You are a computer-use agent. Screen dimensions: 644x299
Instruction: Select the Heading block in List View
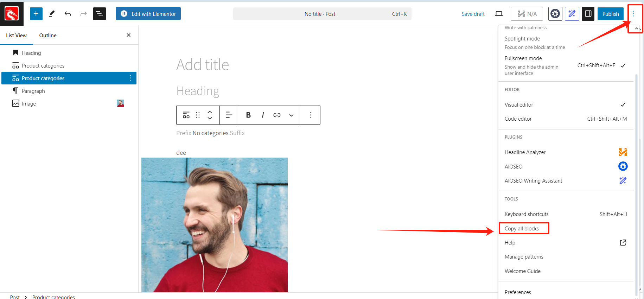[69, 53]
